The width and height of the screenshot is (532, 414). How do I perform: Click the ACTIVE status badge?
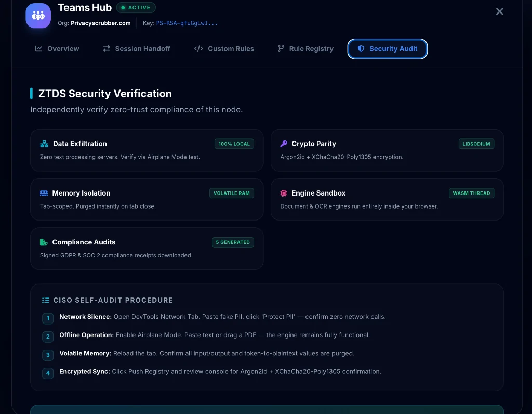click(x=136, y=7)
